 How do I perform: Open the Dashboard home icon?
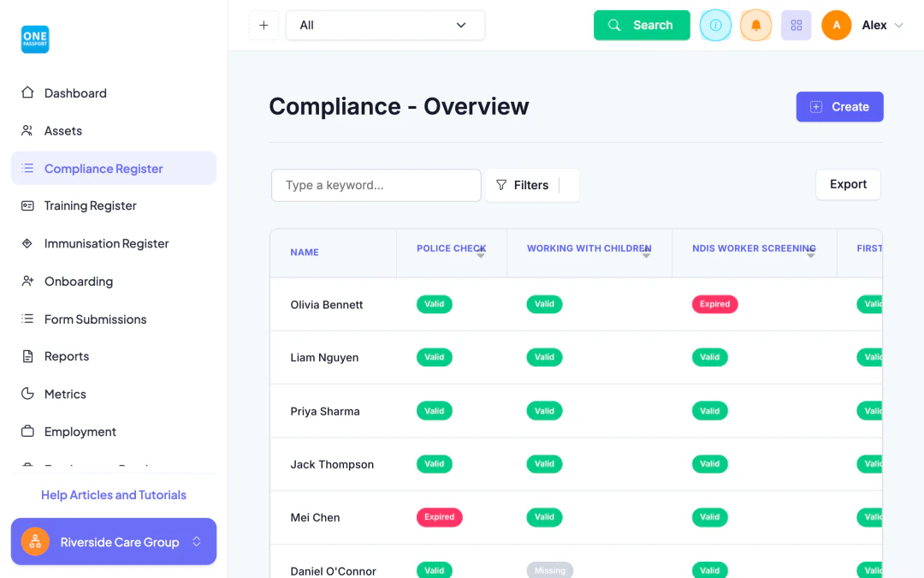coord(27,92)
